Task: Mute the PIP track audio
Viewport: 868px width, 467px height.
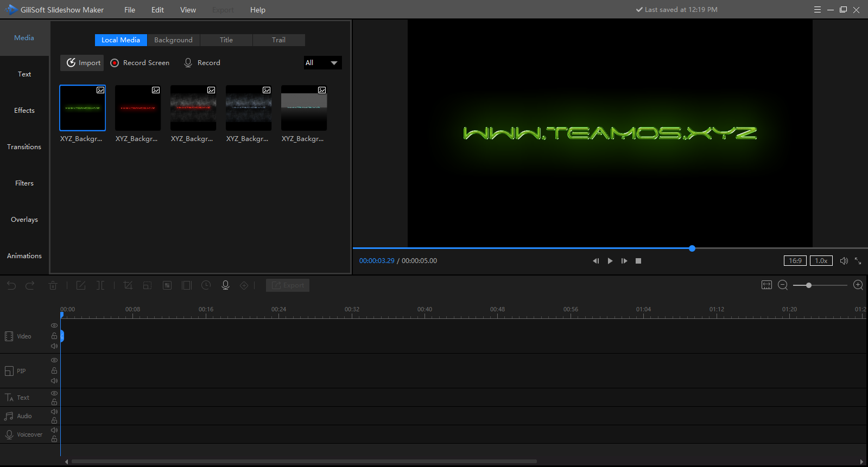Action: [x=54, y=381]
